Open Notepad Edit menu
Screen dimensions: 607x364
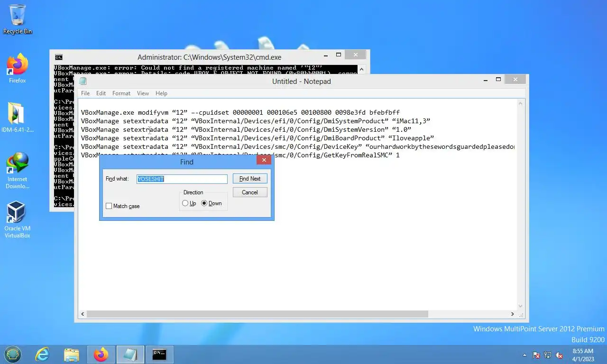point(101,93)
